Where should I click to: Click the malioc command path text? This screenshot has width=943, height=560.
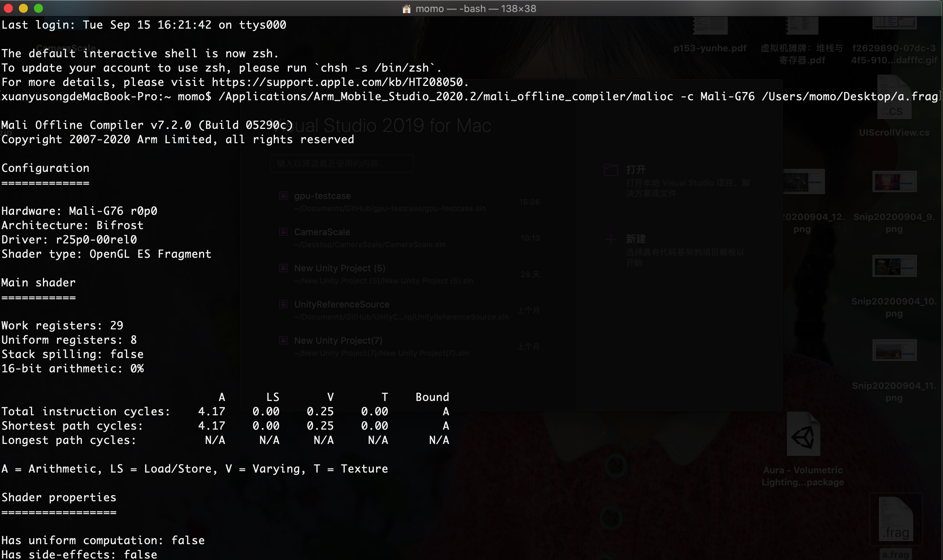click(445, 96)
